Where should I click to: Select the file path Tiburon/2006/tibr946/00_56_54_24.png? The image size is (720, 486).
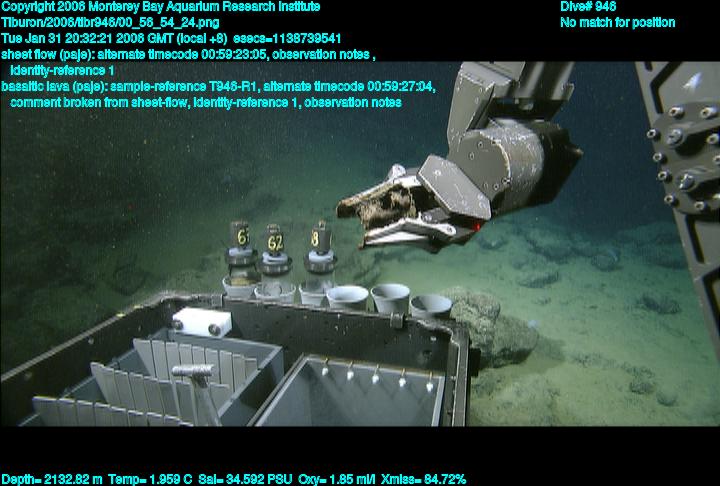[x=110, y=23]
